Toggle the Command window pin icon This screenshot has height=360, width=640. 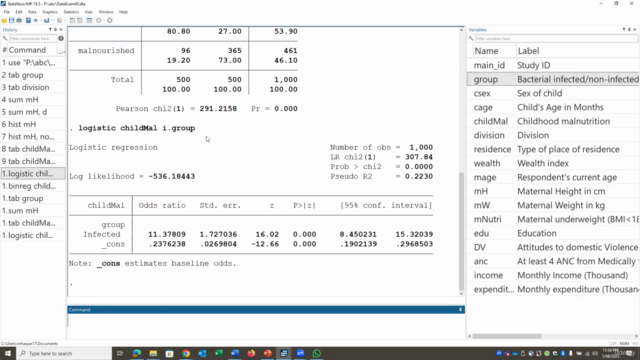pyautogui.click(x=460, y=310)
